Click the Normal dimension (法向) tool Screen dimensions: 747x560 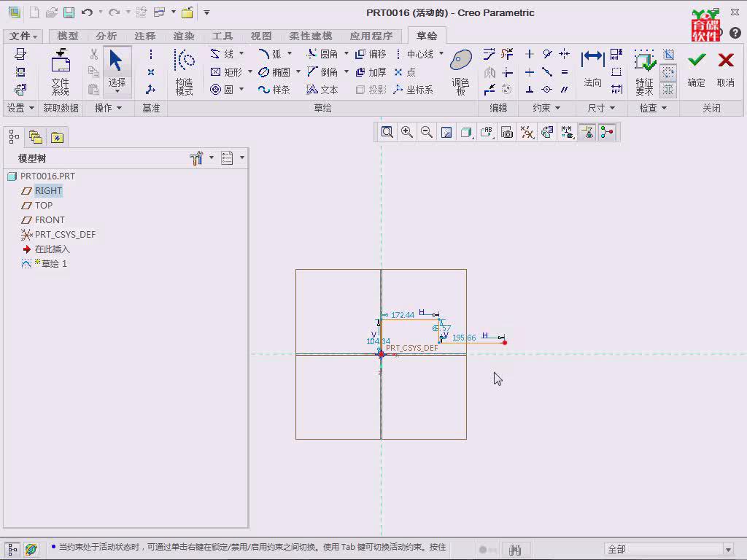click(x=592, y=69)
